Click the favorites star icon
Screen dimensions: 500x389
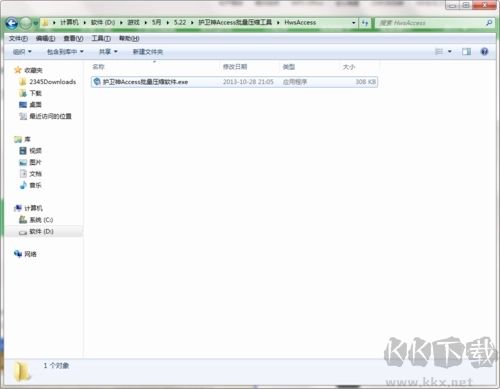(x=18, y=70)
